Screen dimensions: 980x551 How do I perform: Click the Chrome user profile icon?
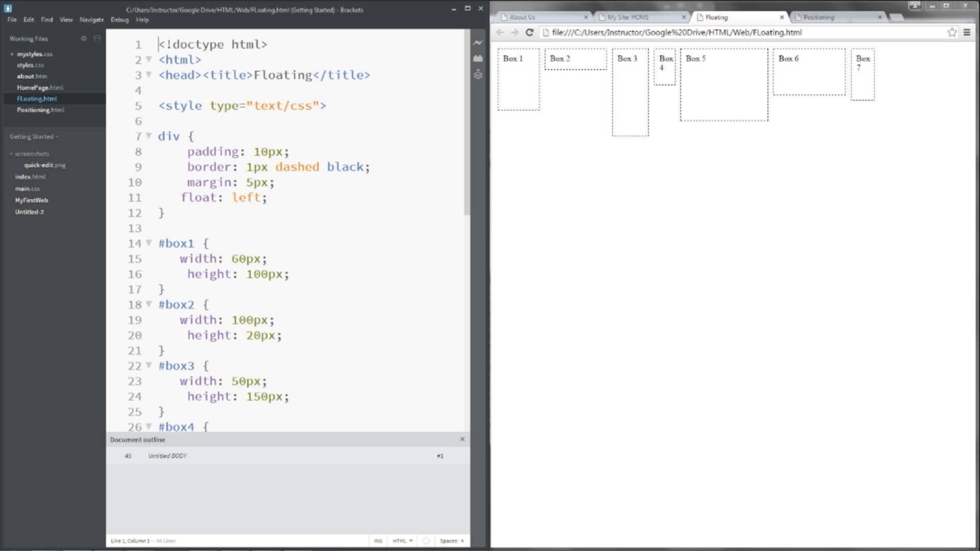click(x=914, y=5)
